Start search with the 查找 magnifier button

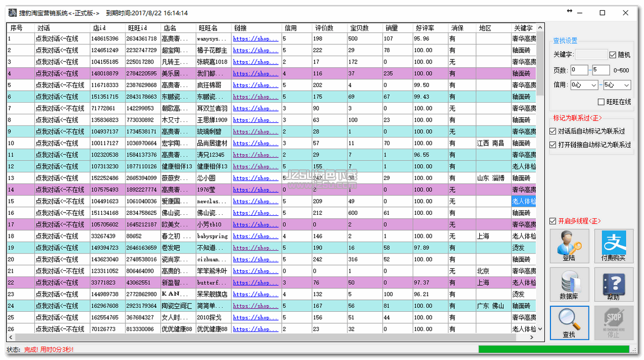(569, 322)
